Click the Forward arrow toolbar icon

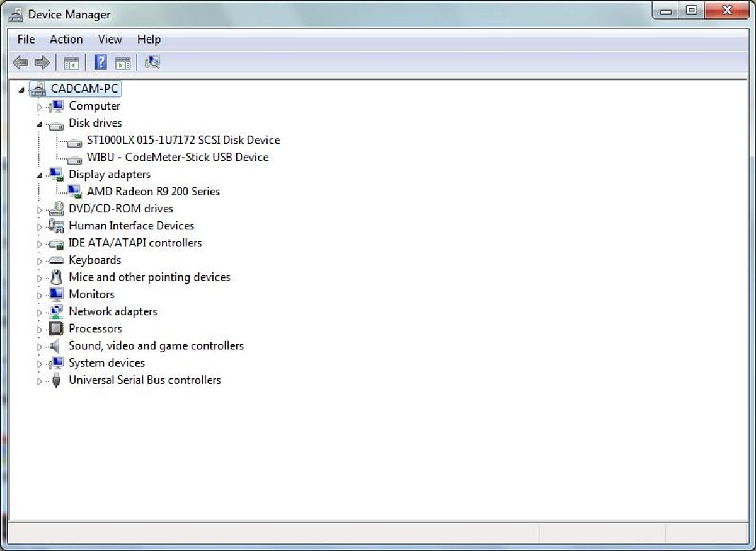42,62
